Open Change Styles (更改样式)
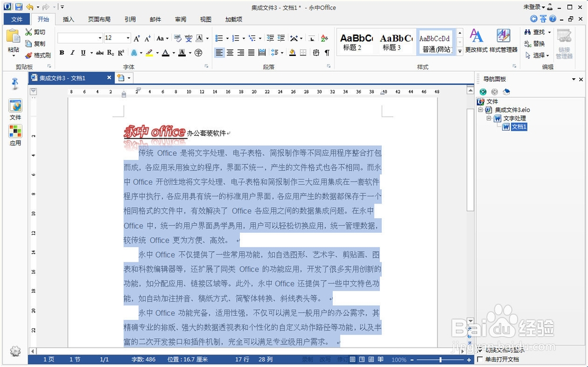The width and height of the screenshot is (588, 367). (x=476, y=41)
